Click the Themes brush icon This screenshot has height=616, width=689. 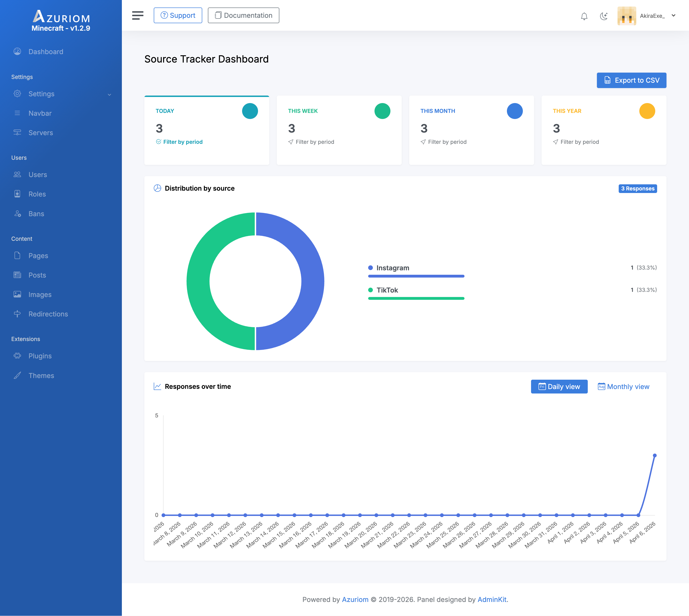click(x=17, y=375)
